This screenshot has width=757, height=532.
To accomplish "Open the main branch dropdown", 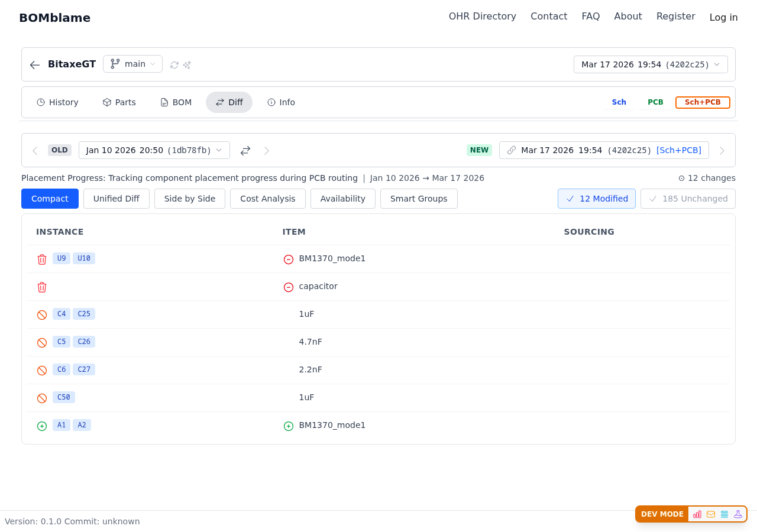I will click(132, 64).
